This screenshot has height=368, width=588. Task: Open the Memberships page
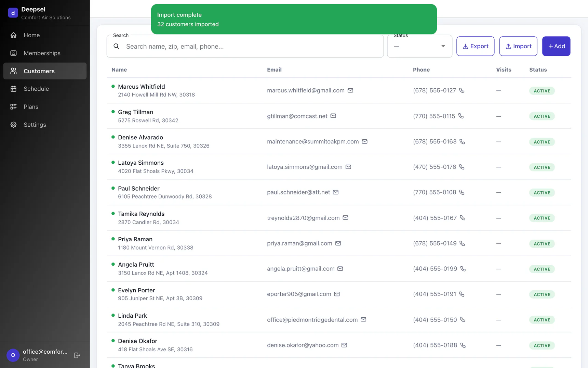(45, 53)
